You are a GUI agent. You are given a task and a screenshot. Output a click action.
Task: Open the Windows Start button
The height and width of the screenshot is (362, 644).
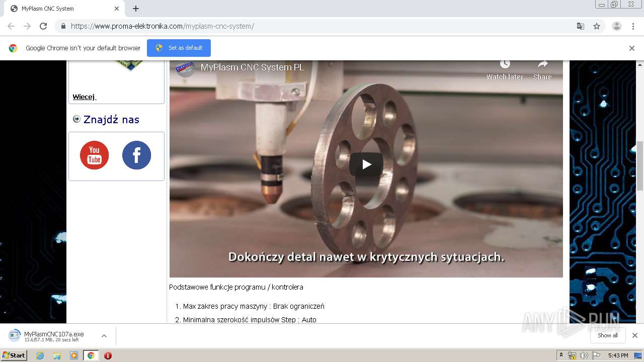[x=14, y=355]
